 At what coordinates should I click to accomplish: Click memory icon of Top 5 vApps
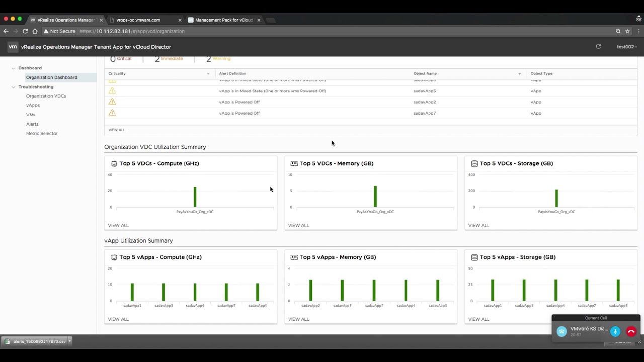coord(294,257)
